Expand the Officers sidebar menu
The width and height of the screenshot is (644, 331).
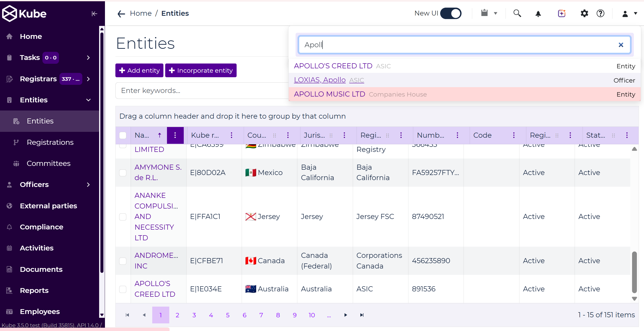tap(88, 185)
